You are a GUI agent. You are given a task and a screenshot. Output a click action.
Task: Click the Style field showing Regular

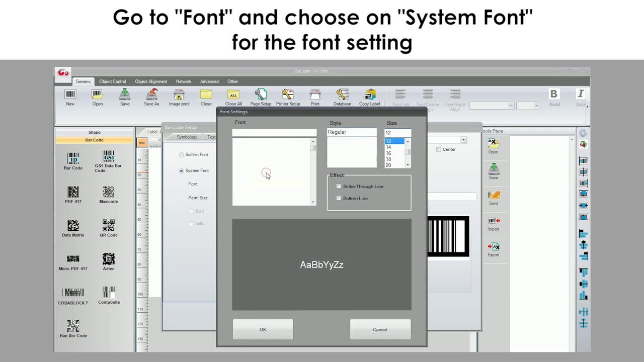coord(352,132)
